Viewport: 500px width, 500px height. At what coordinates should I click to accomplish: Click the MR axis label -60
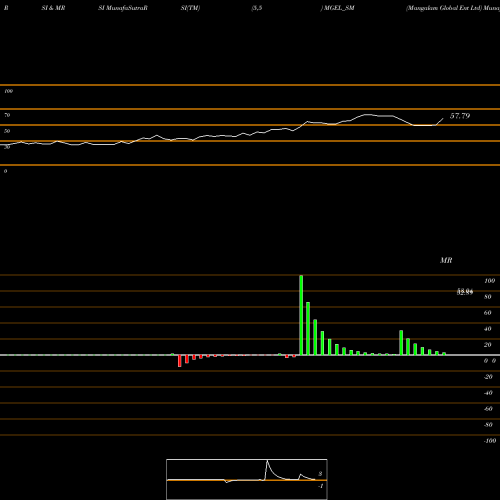coord(488,409)
